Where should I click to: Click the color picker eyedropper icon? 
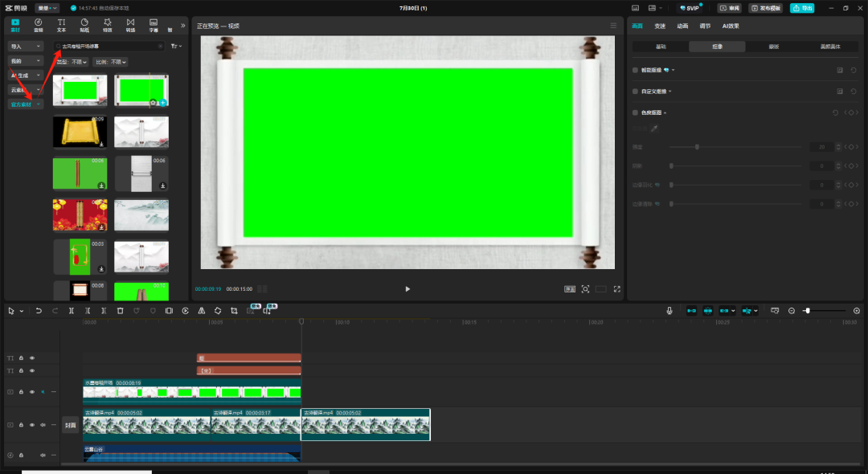(654, 129)
